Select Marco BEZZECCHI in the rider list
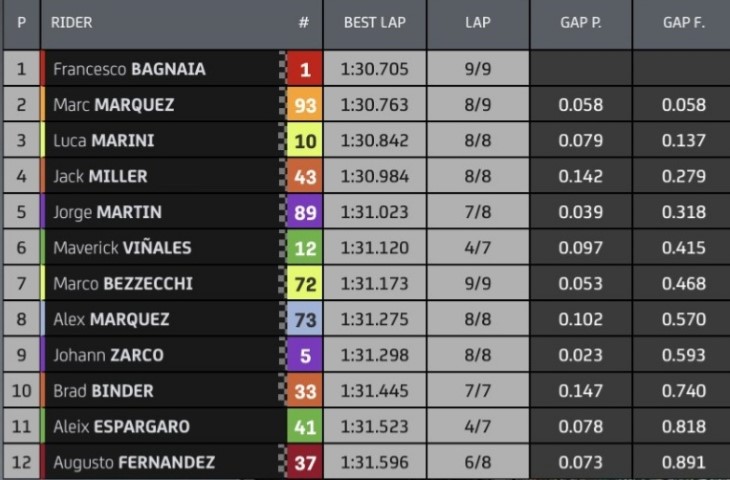The height and width of the screenshot is (480, 730). point(123,284)
